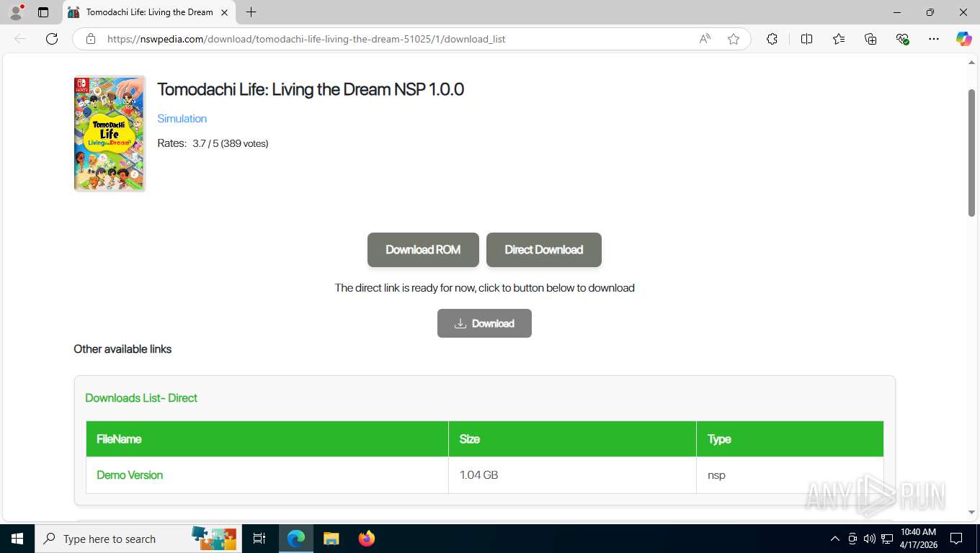Open Browser essentials heart icon
980x553 pixels.
902,39
